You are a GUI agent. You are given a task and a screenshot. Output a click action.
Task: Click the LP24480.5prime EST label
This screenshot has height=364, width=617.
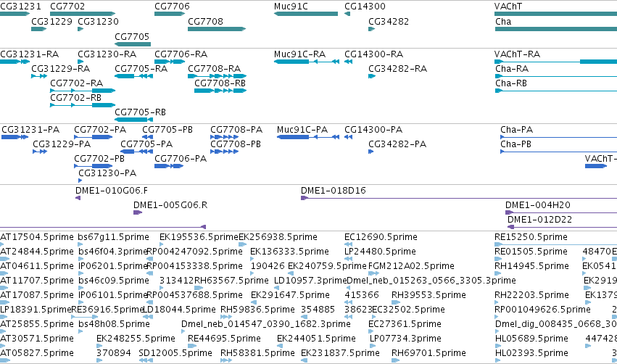pyautogui.click(x=380, y=252)
